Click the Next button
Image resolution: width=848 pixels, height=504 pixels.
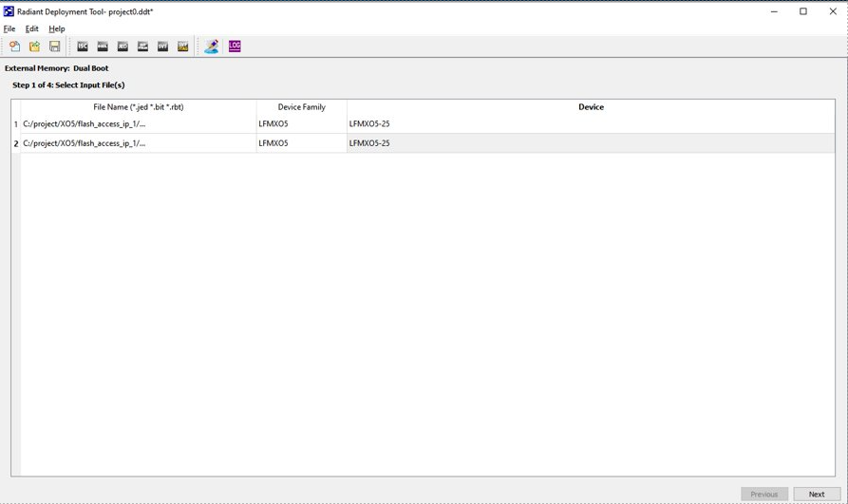[817, 494]
